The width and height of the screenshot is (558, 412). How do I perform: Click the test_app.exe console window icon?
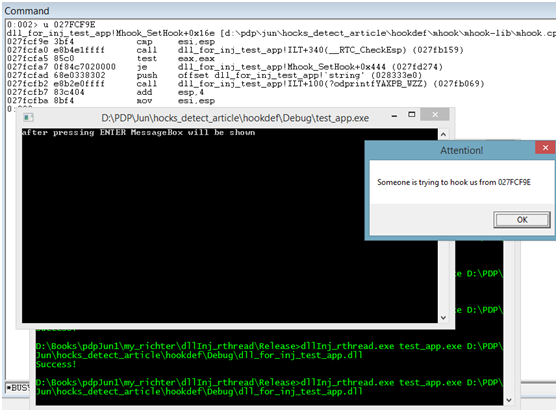(x=28, y=117)
